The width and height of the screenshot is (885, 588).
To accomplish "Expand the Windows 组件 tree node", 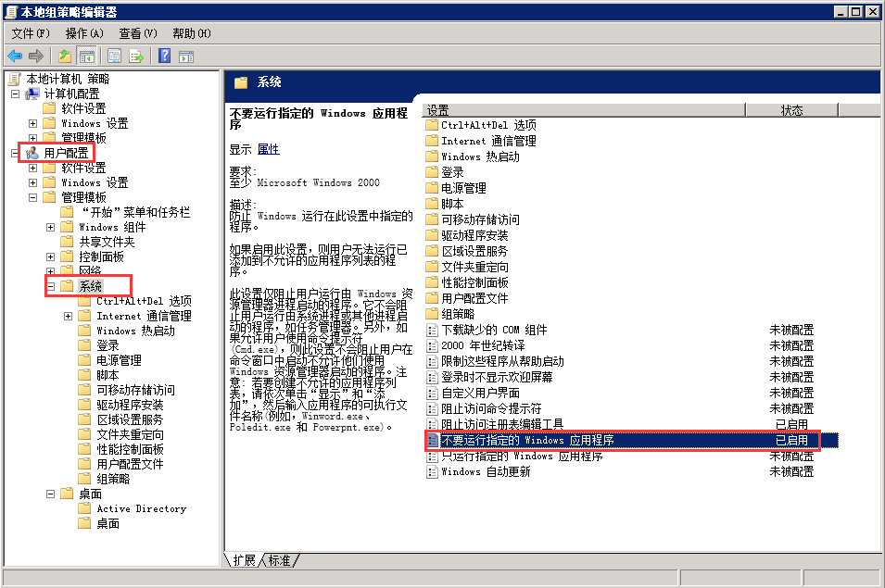I will point(50,227).
